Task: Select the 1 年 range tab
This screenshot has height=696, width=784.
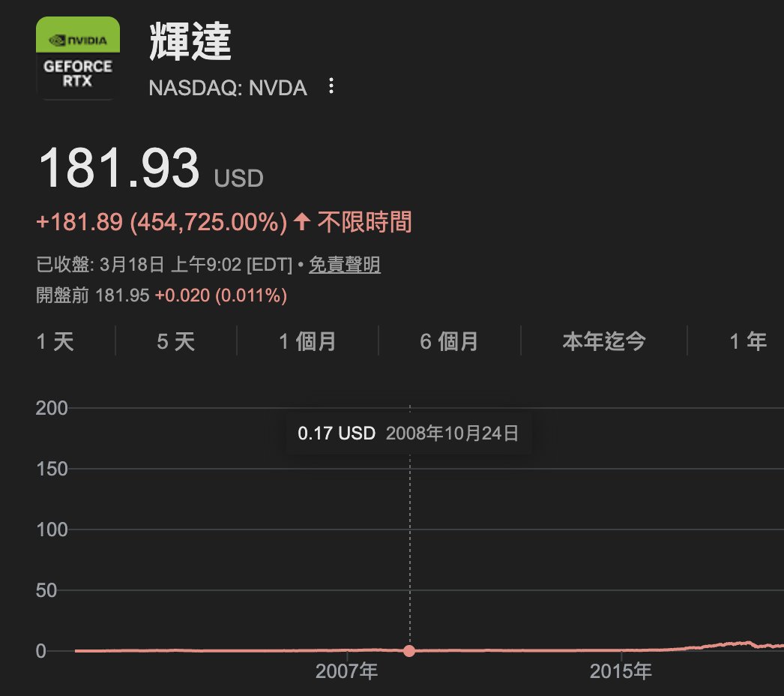Action: tap(748, 342)
